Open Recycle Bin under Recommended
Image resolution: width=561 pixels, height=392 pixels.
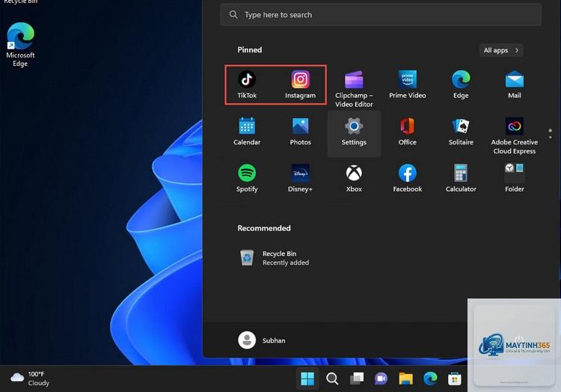275,258
